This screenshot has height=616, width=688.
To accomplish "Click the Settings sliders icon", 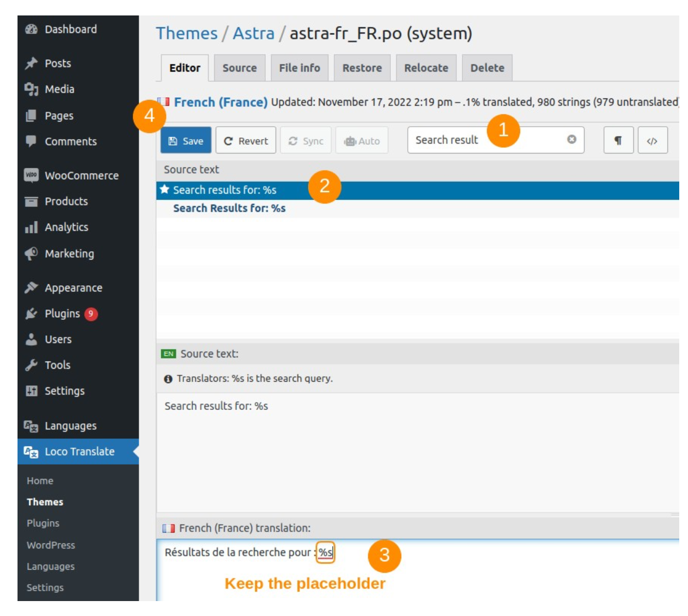I will (x=31, y=391).
